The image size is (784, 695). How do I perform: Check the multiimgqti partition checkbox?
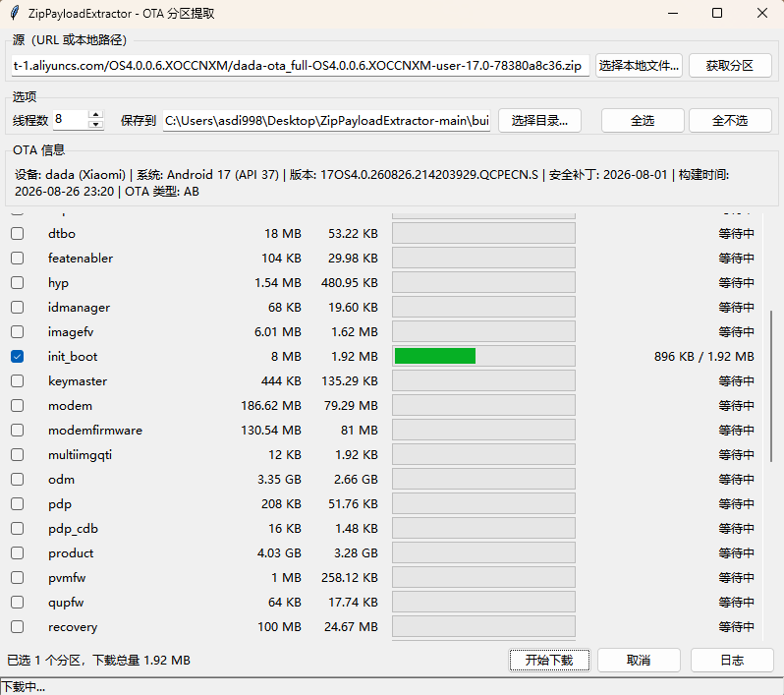point(18,454)
